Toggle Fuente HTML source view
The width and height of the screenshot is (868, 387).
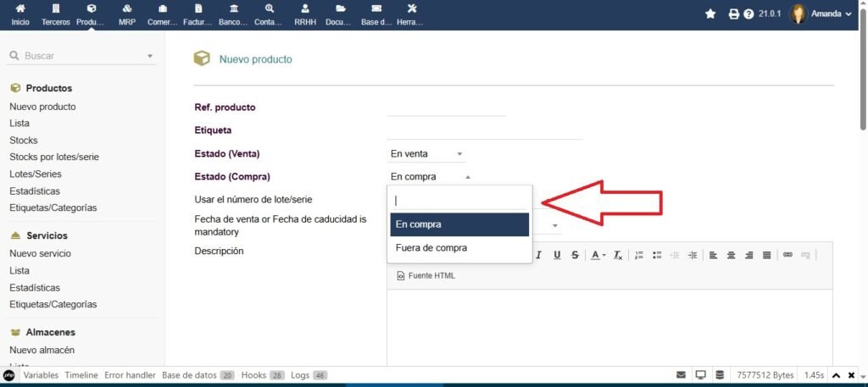click(x=426, y=275)
